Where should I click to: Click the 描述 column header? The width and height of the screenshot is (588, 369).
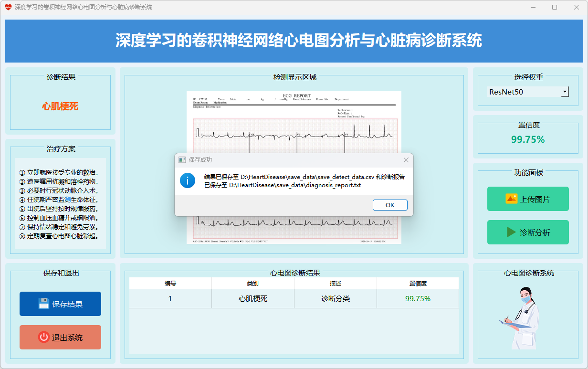(336, 284)
